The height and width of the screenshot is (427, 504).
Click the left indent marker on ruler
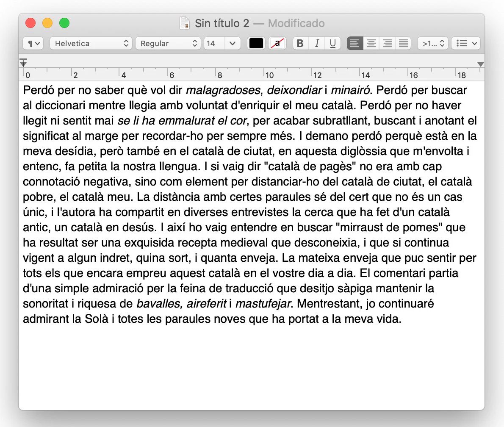(23, 63)
